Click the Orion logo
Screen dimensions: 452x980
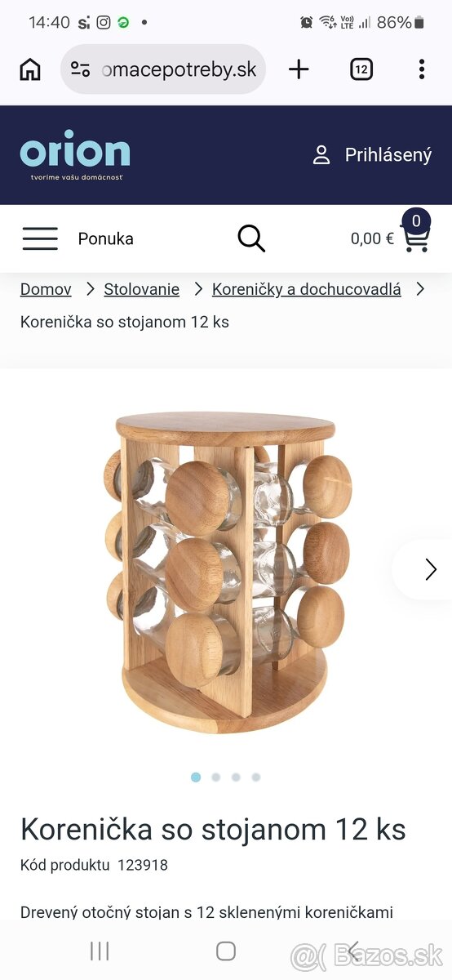[x=75, y=154]
